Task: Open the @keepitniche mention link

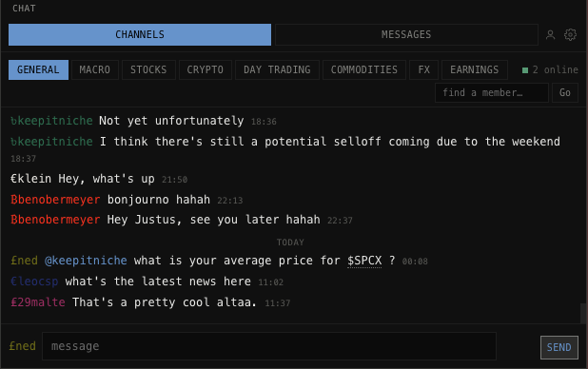Action: click(86, 261)
